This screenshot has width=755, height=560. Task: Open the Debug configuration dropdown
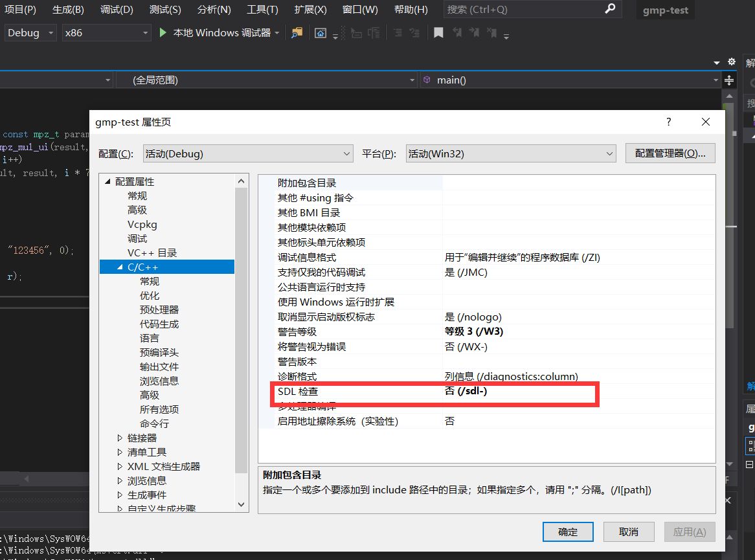(x=30, y=33)
